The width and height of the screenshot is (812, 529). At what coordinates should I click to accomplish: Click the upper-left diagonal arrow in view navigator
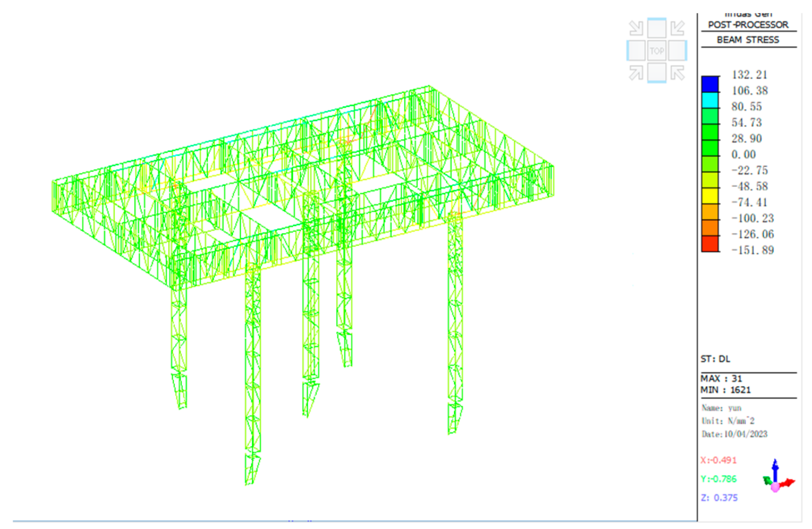coord(636,28)
